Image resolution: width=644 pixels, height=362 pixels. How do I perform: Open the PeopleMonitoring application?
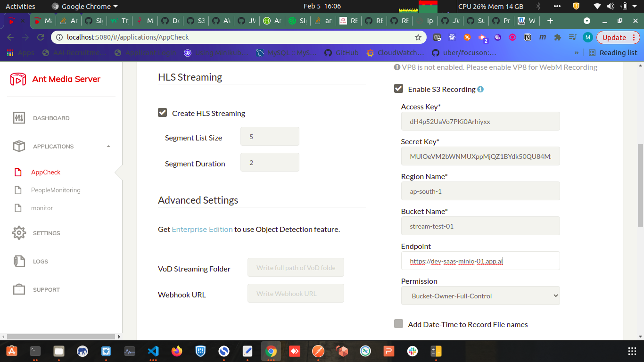(56, 190)
